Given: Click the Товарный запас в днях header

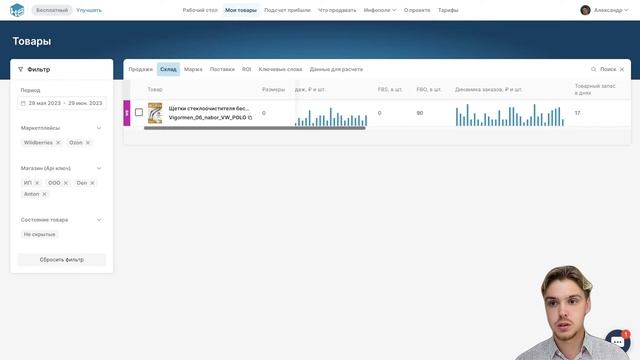Looking at the screenshot, I should coord(595,89).
